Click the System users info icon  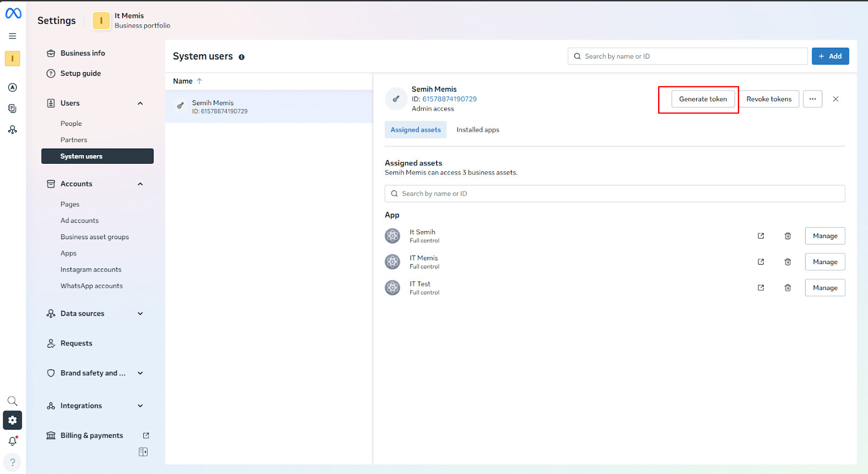(241, 57)
